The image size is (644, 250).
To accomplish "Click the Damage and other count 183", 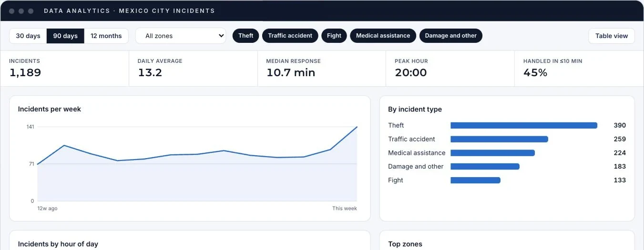I will pyautogui.click(x=620, y=167).
